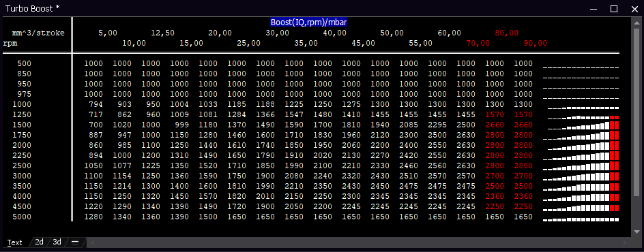
Task: Select rpm axis value 850
Action: [x=25, y=74]
